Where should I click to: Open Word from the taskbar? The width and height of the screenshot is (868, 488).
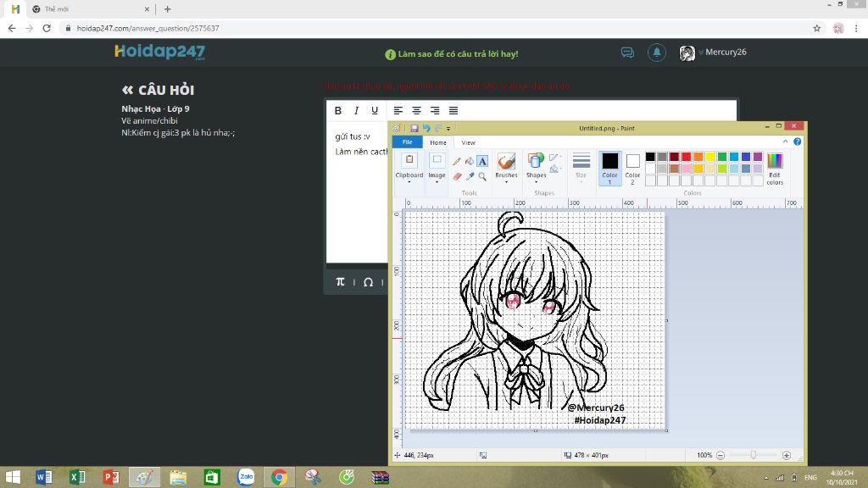(x=44, y=477)
